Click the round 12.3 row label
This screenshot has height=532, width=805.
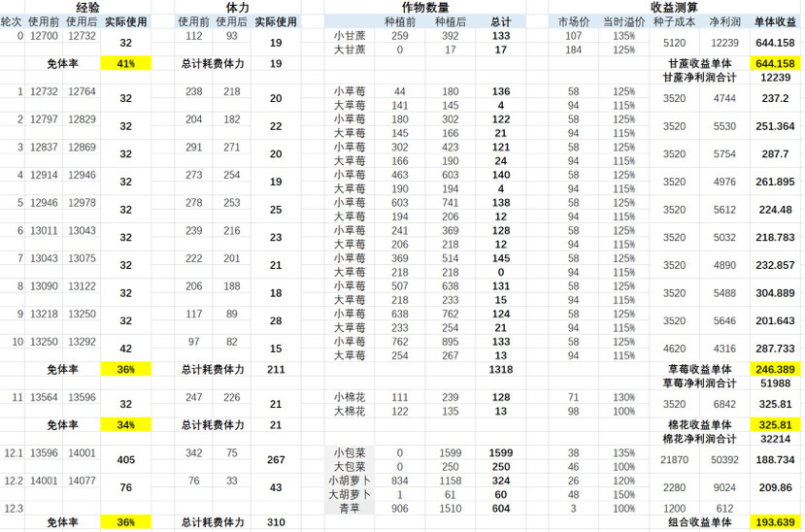14,509
